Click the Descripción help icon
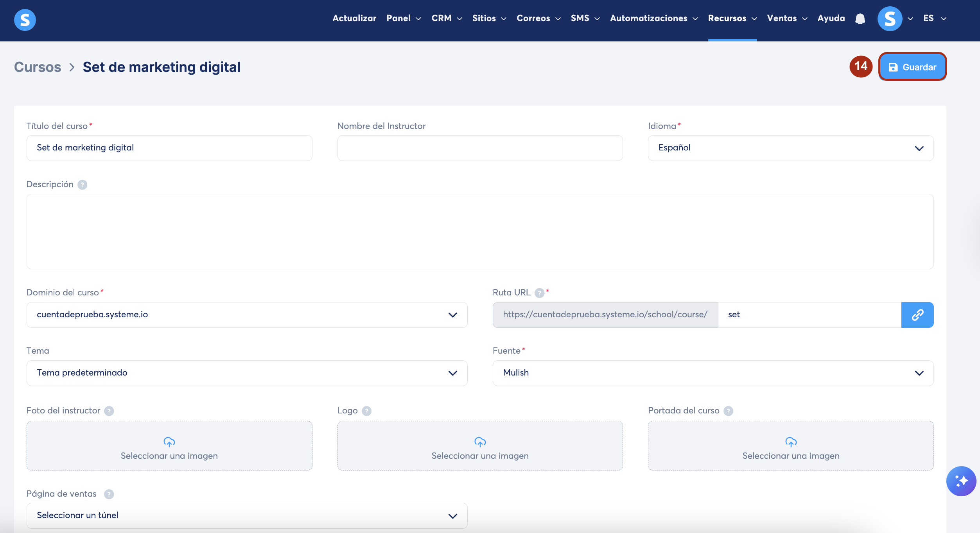The width and height of the screenshot is (980, 533). click(82, 185)
